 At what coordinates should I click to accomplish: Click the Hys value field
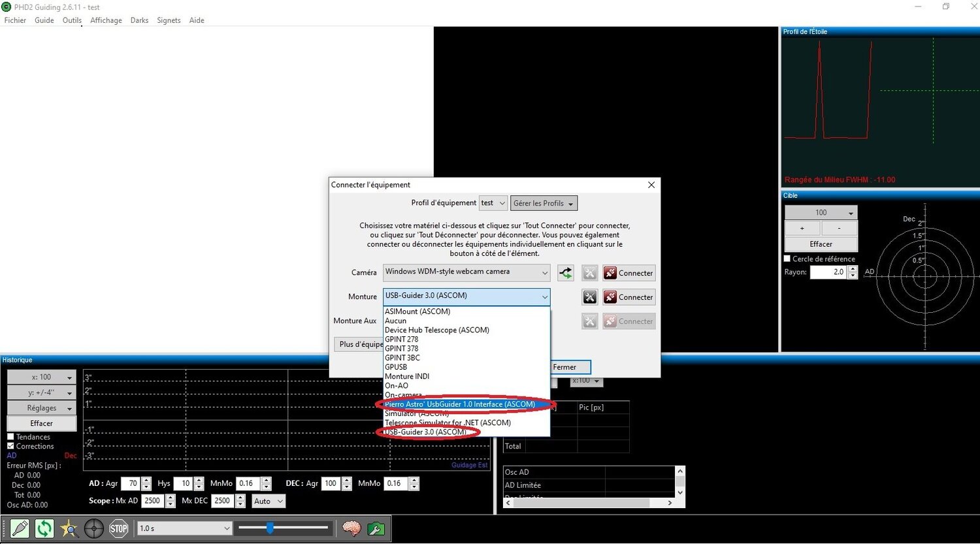[182, 483]
